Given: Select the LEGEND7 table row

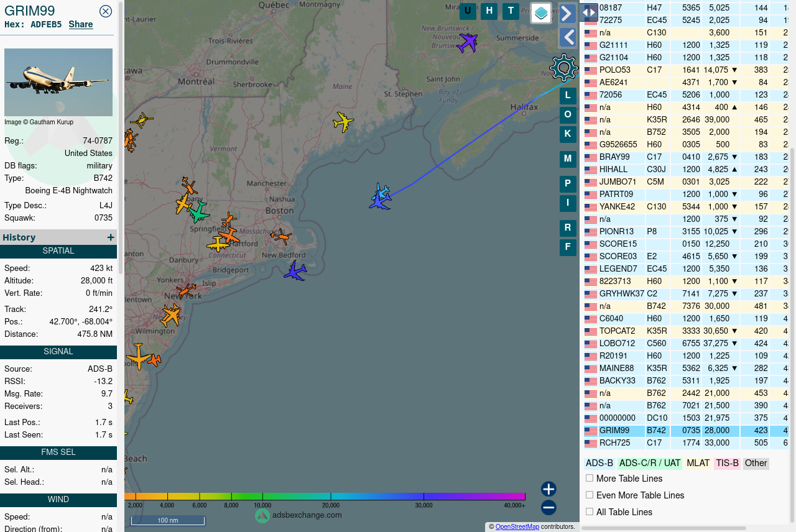Looking at the screenshot, I should coord(688,269).
